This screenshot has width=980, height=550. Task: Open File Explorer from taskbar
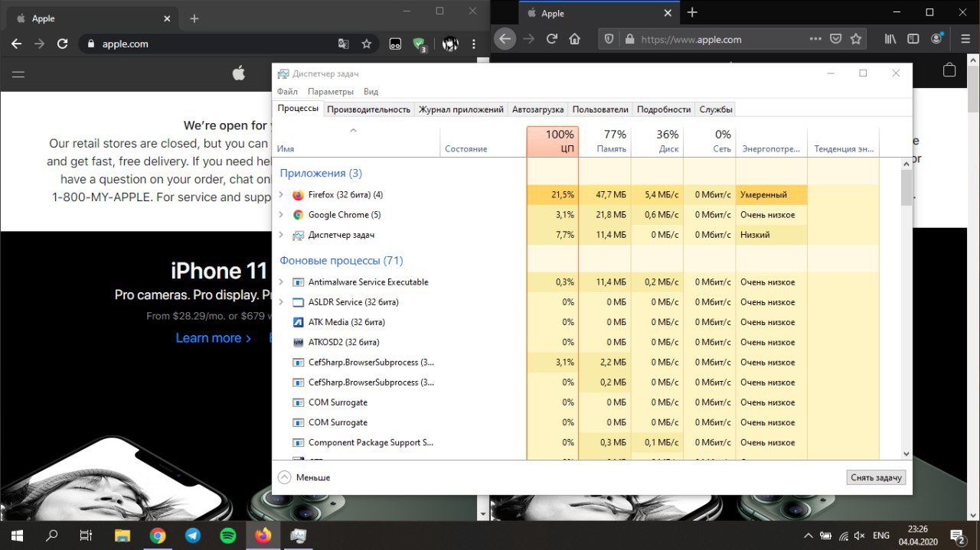(122, 535)
